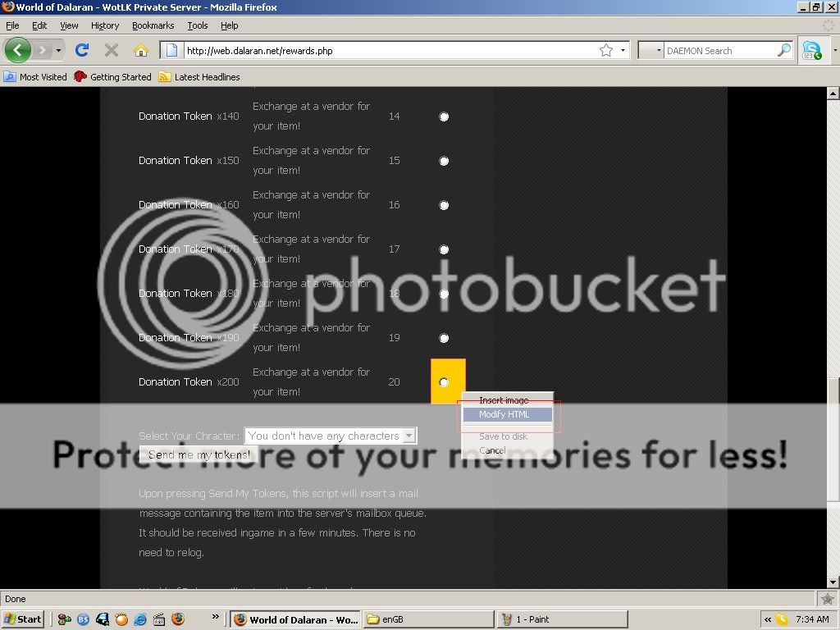
Task: Click the Done status bar text
Action: [15, 599]
